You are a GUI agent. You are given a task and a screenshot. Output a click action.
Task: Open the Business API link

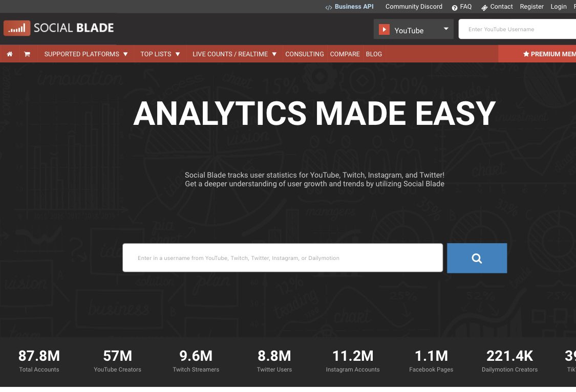click(354, 7)
